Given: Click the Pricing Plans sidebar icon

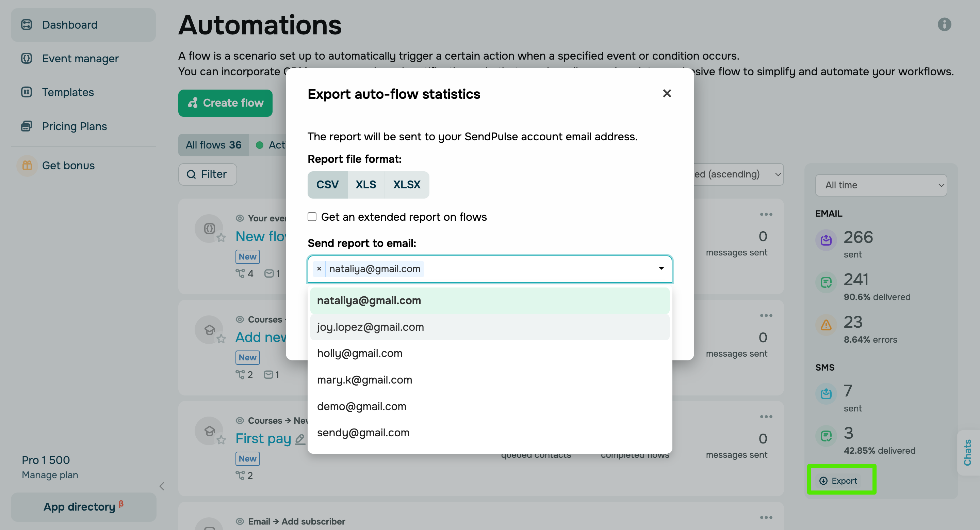Looking at the screenshot, I should click(27, 126).
